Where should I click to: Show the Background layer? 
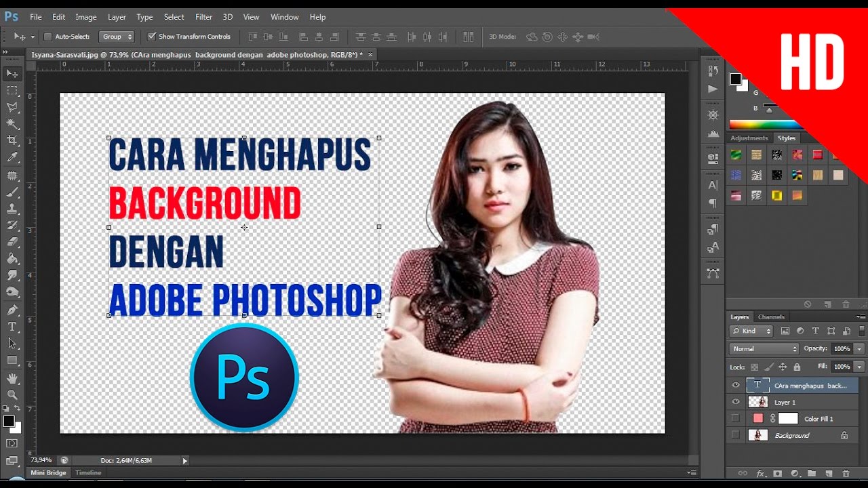click(x=736, y=435)
